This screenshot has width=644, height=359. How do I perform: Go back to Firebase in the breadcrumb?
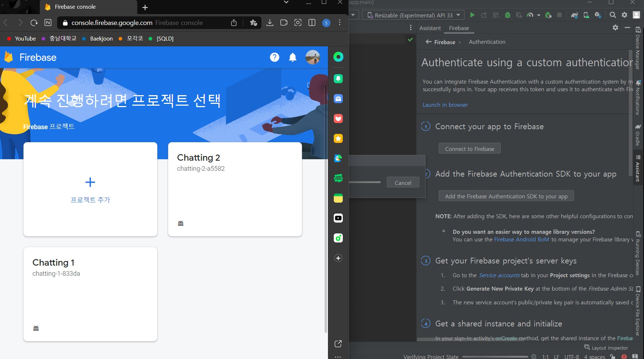pos(440,42)
